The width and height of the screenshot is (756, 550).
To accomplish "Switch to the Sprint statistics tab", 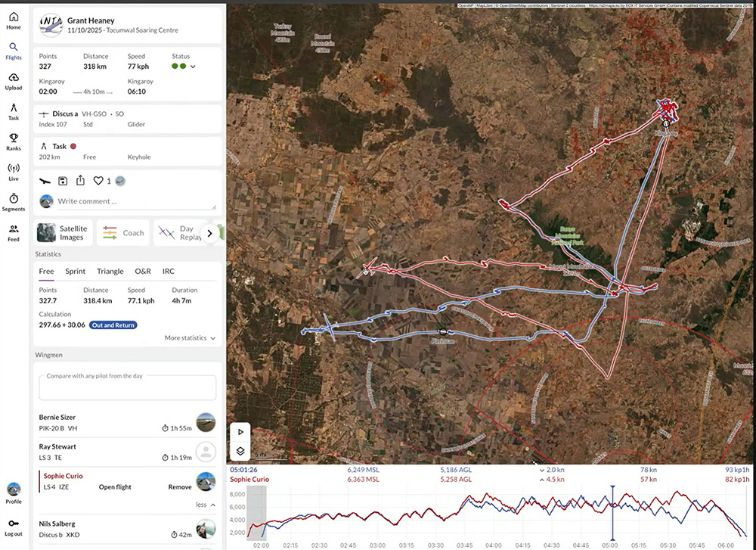I will [75, 271].
